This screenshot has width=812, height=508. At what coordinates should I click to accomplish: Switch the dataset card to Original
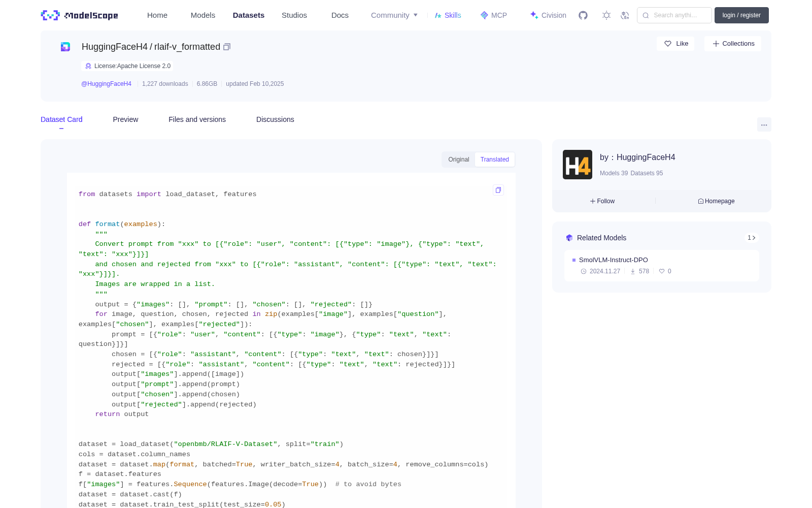(459, 160)
